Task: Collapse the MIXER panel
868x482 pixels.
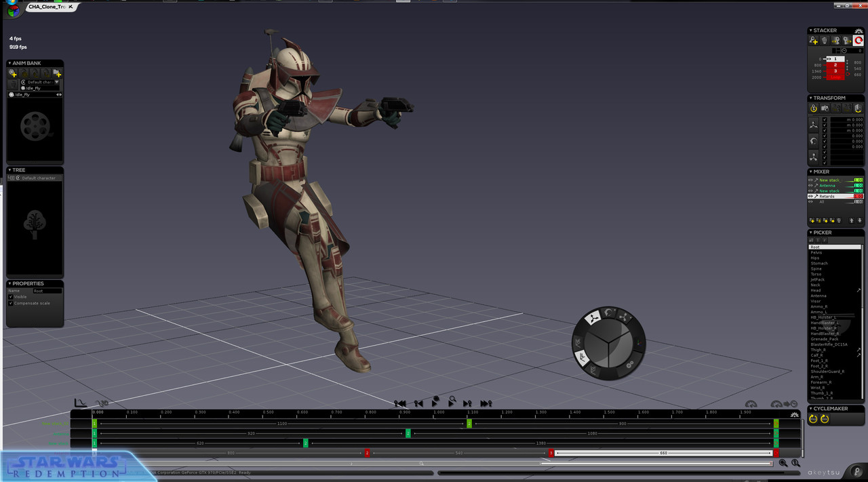Action: pyautogui.click(x=810, y=172)
